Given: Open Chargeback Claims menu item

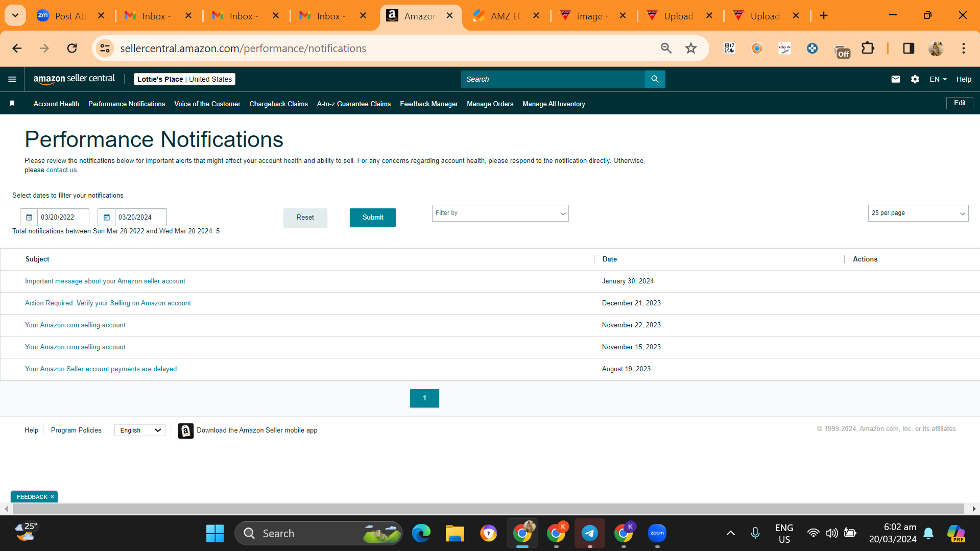Looking at the screenshot, I should (x=278, y=104).
